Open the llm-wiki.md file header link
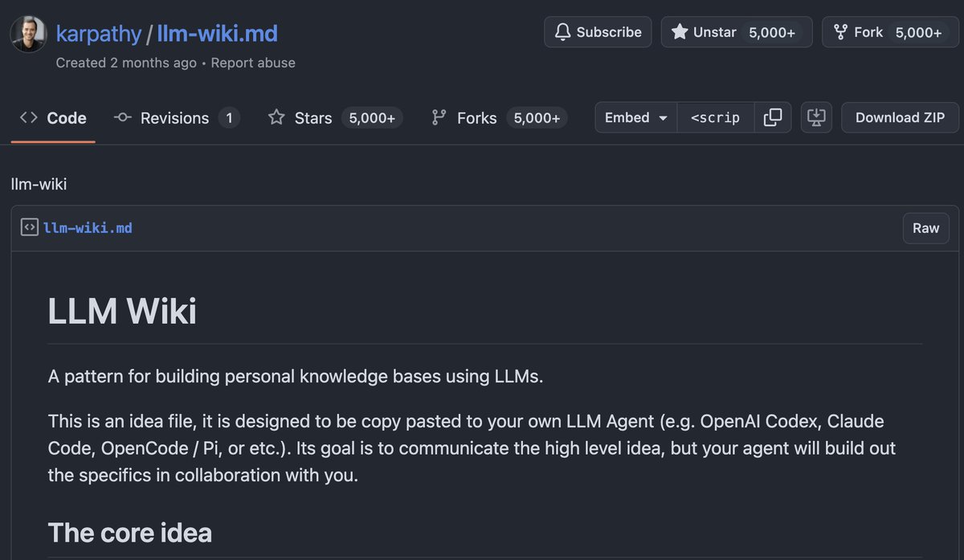This screenshot has width=964, height=560. pos(88,228)
